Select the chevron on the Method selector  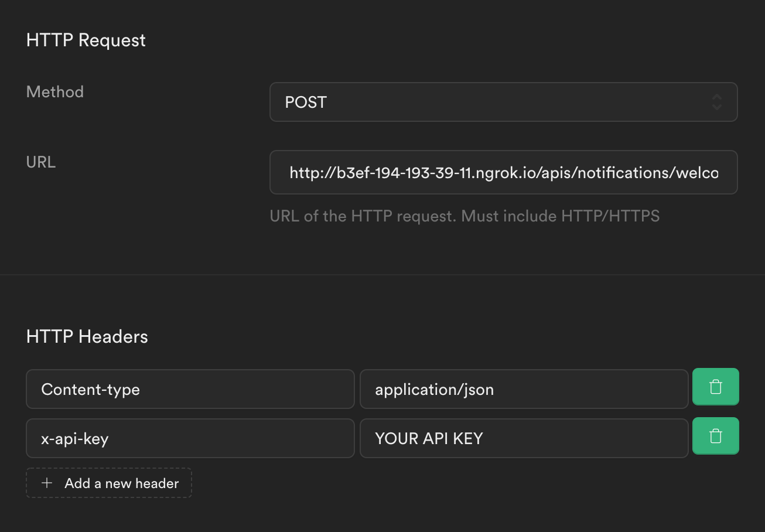pyautogui.click(x=717, y=102)
